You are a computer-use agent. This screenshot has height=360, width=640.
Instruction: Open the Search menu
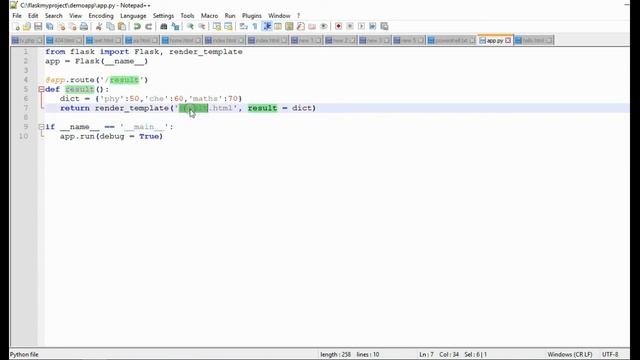[x=53, y=16]
